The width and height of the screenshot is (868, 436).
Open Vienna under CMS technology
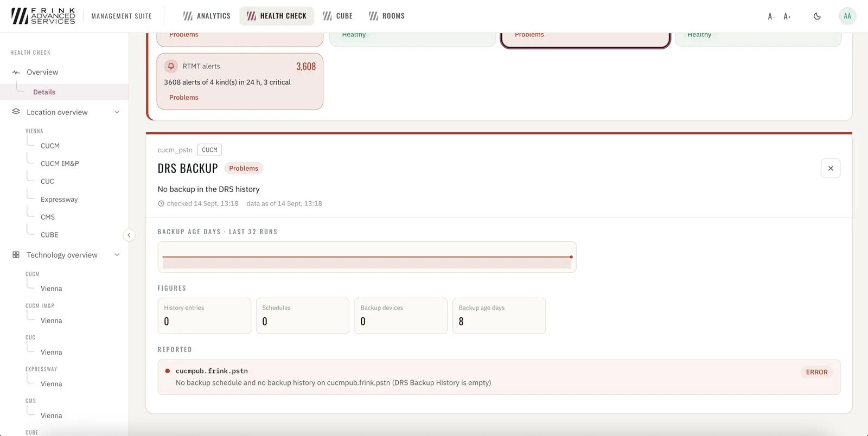click(52, 415)
